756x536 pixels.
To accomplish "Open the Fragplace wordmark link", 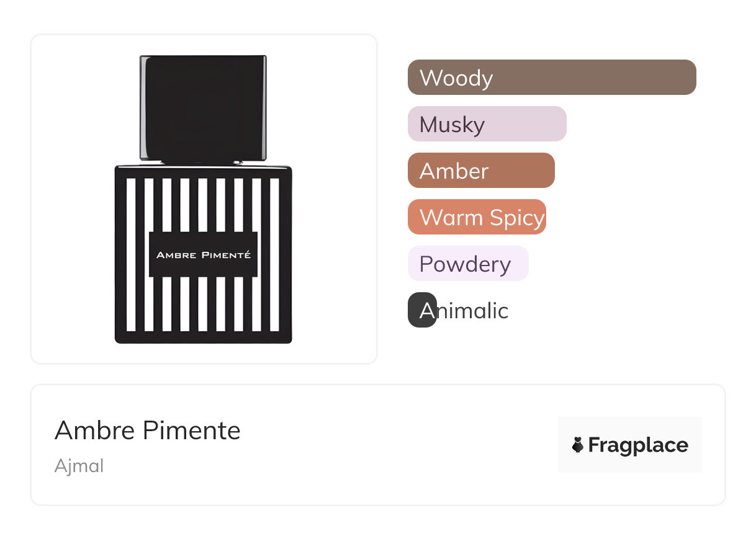I will 638,445.
